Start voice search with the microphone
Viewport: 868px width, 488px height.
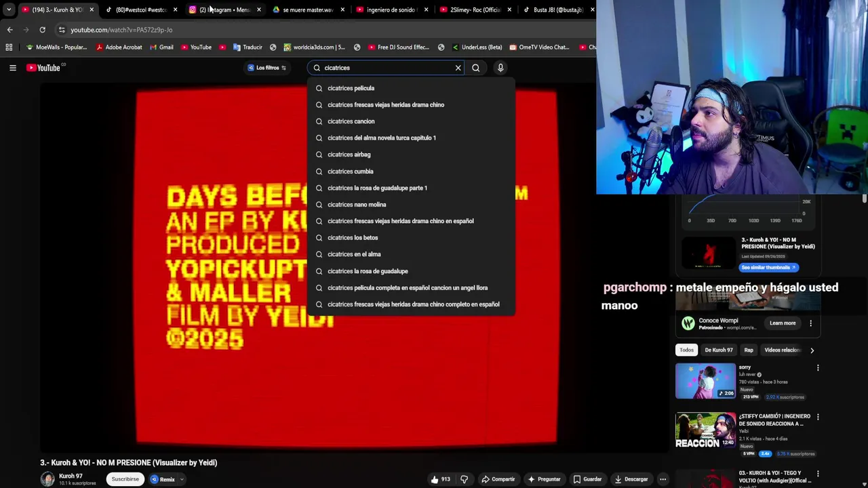tap(500, 68)
